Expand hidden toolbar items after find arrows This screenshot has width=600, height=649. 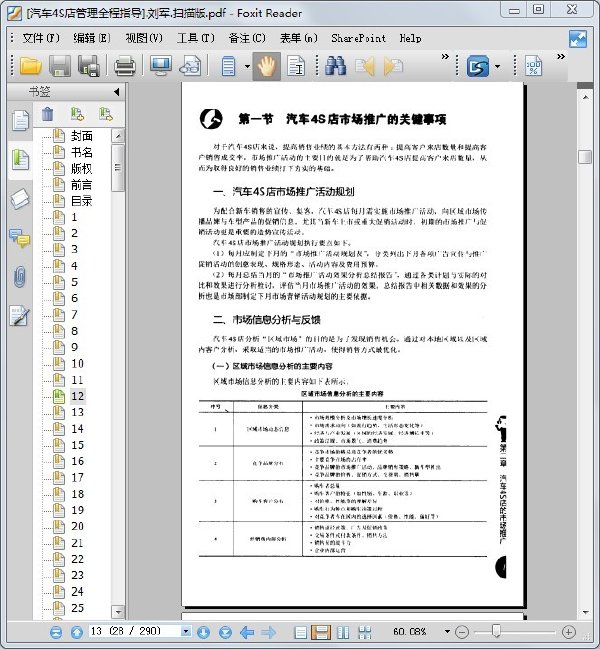(x=445, y=56)
